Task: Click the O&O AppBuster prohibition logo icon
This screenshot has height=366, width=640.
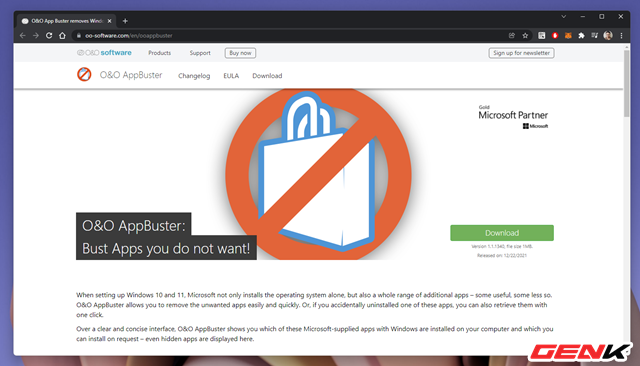Action: point(84,74)
